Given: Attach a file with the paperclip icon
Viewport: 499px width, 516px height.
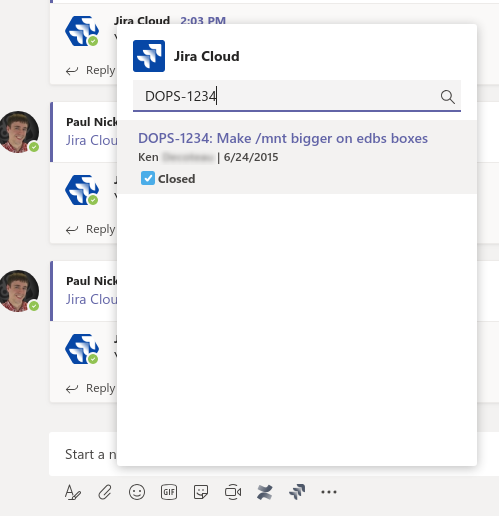Looking at the screenshot, I should (x=105, y=492).
